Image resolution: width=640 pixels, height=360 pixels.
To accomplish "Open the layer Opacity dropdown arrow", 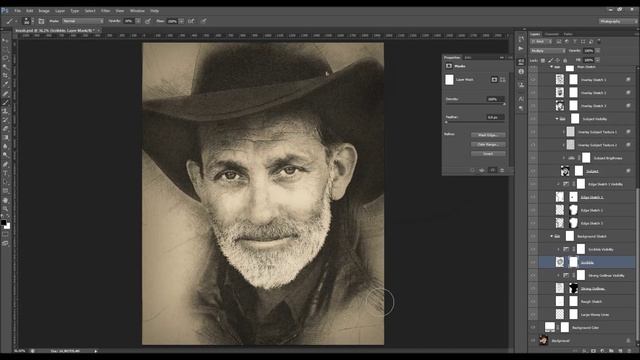I will click(597, 51).
